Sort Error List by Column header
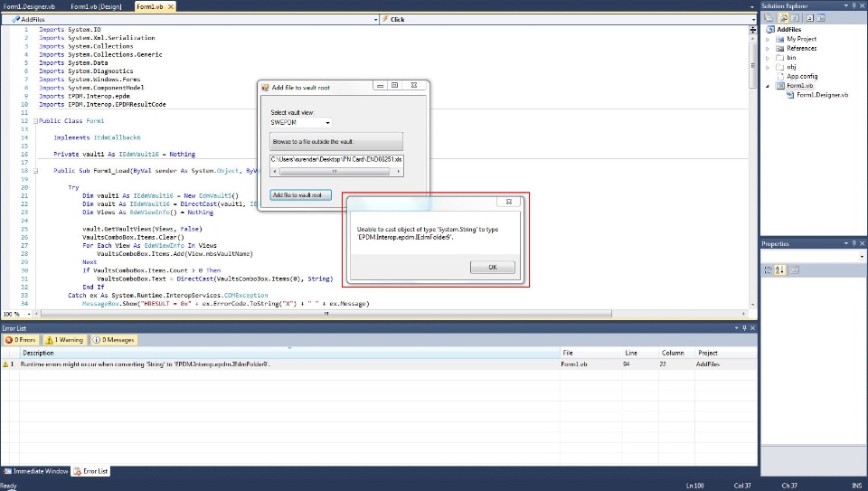 click(677, 353)
